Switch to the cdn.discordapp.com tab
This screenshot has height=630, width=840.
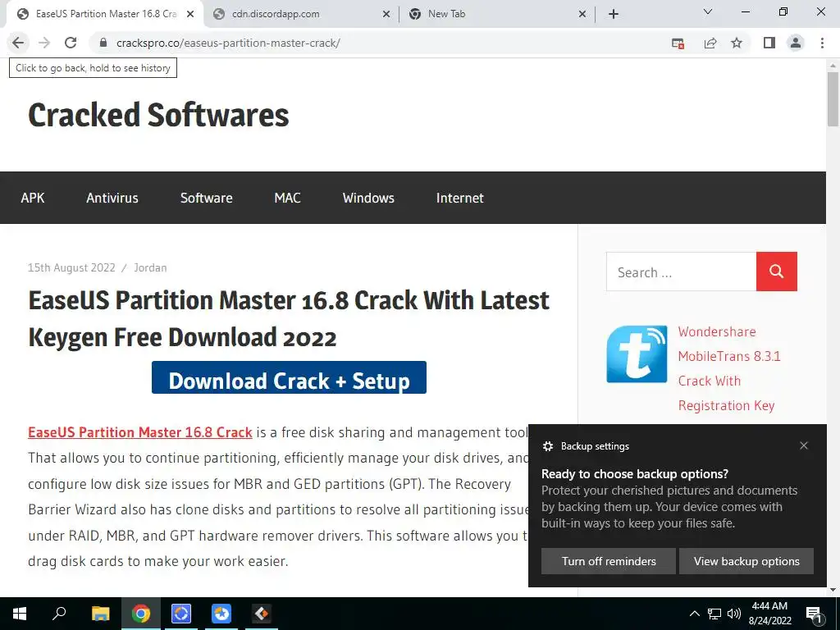coord(301,15)
